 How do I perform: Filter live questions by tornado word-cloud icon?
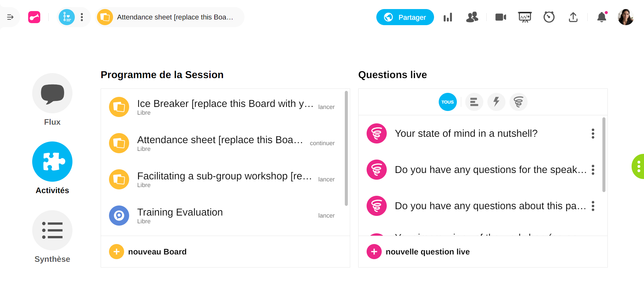click(518, 102)
